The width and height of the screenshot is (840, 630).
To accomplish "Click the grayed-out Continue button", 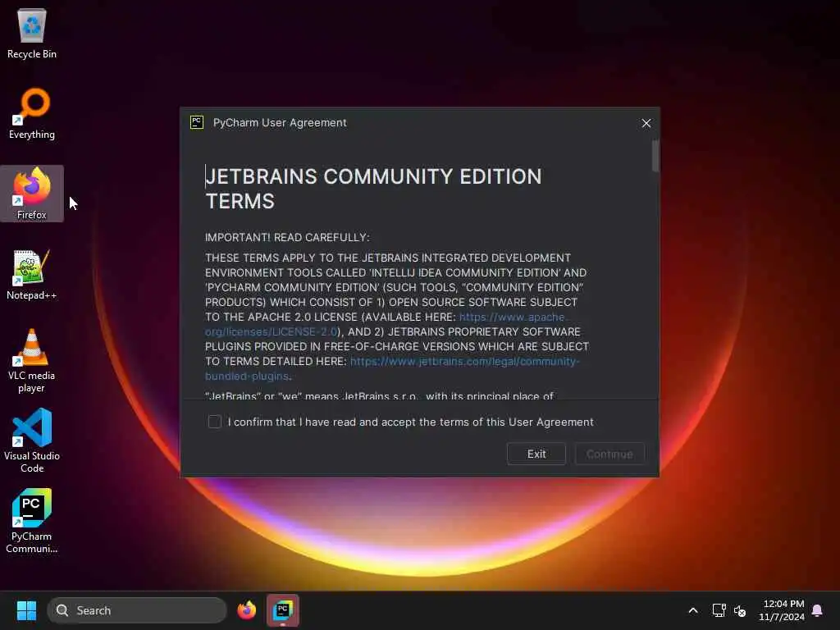I will [609, 454].
